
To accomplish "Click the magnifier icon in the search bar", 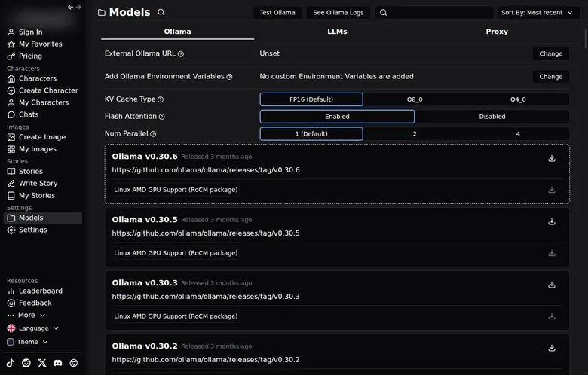I will (383, 12).
